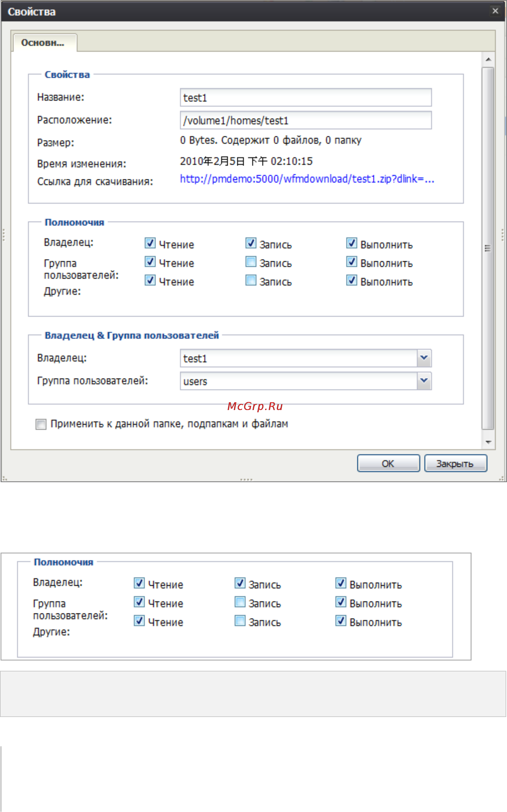The width and height of the screenshot is (507, 812).
Task: Enable Другие Запись in the dialog
Action: pos(251,280)
